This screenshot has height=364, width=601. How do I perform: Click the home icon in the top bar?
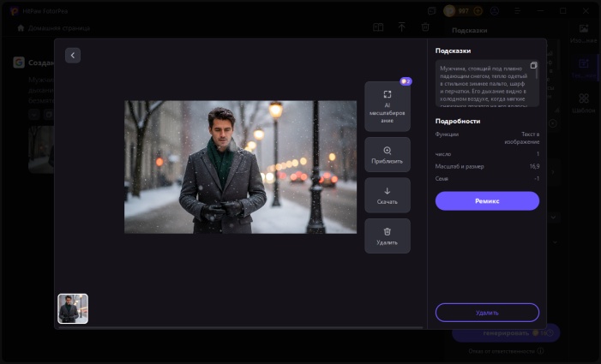click(21, 28)
